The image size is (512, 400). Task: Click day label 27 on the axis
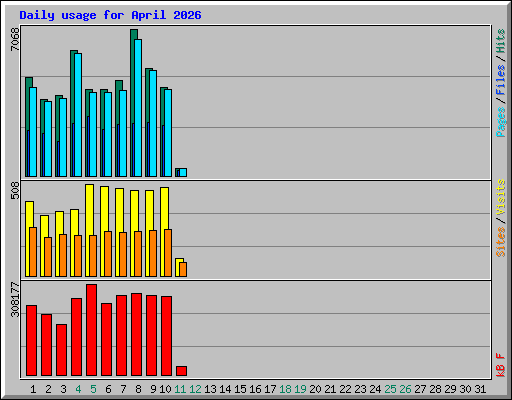(x=420, y=389)
